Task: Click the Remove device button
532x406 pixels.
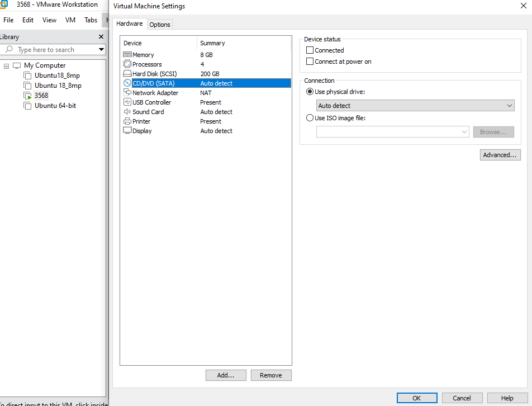Action: (x=271, y=375)
